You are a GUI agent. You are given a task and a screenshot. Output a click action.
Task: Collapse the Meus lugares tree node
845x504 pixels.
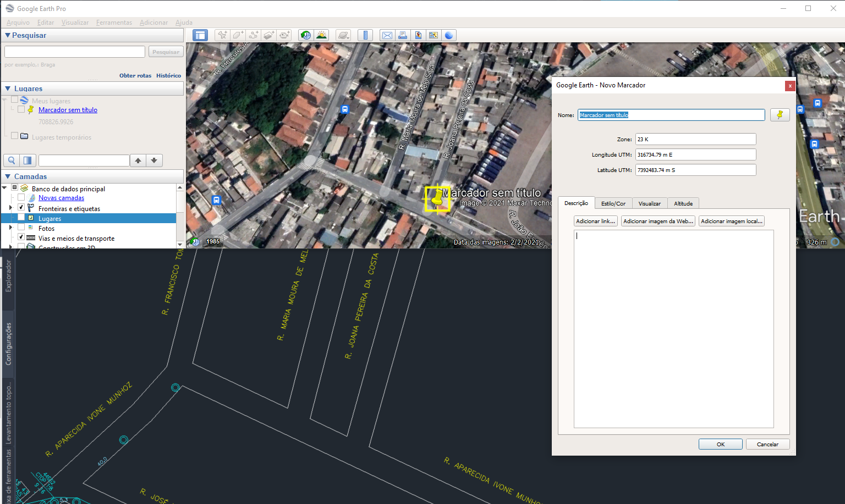(5, 100)
